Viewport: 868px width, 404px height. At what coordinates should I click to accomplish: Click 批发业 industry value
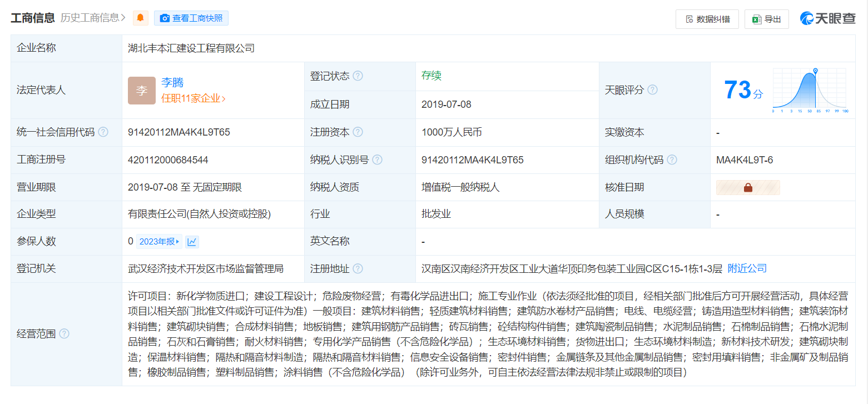pyautogui.click(x=437, y=214)
